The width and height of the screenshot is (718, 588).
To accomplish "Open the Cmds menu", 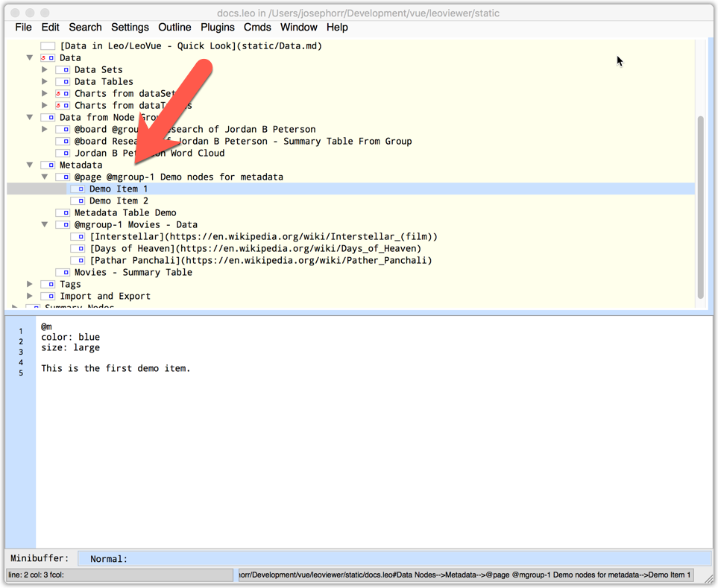I will point(257,27).
